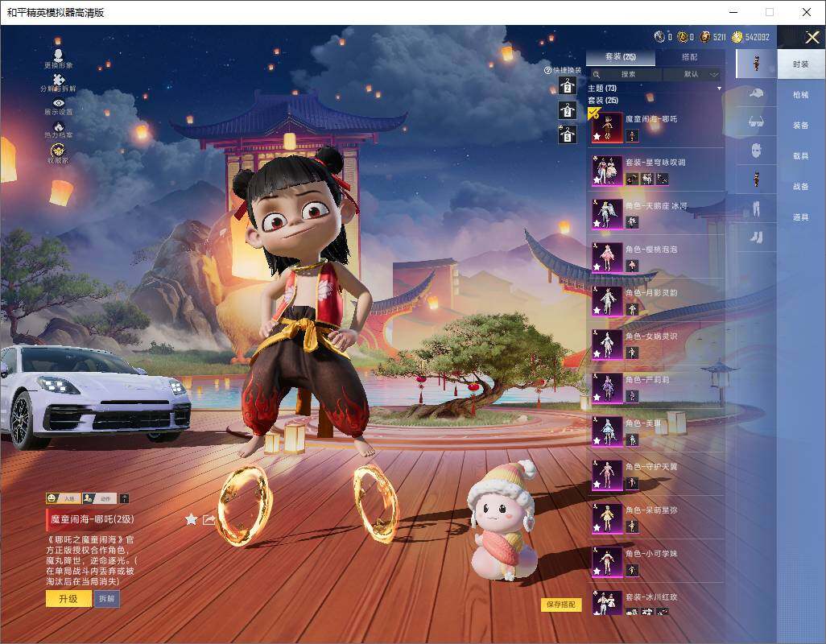Switch to 入场 emote tab
Screen dimensions: 826x644
pyautogui.click(x=64, y=498)
